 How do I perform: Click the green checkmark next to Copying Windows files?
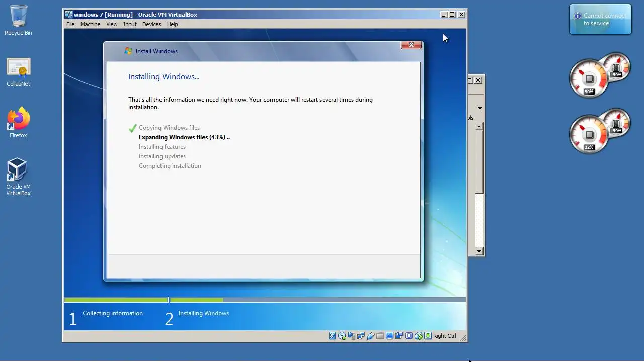coord(132,128)
